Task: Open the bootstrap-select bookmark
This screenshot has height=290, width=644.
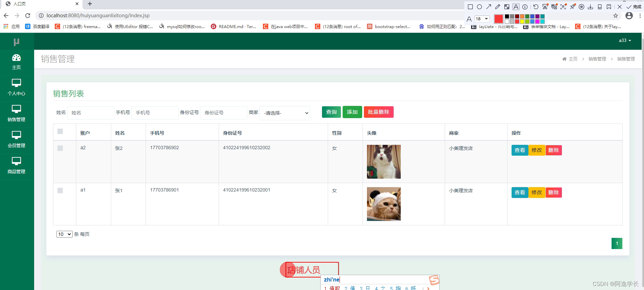Action: click(389, 26)
